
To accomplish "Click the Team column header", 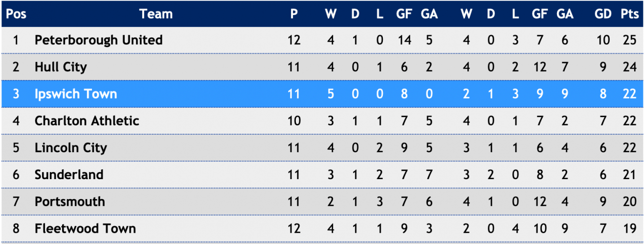I will click(155, 14).
